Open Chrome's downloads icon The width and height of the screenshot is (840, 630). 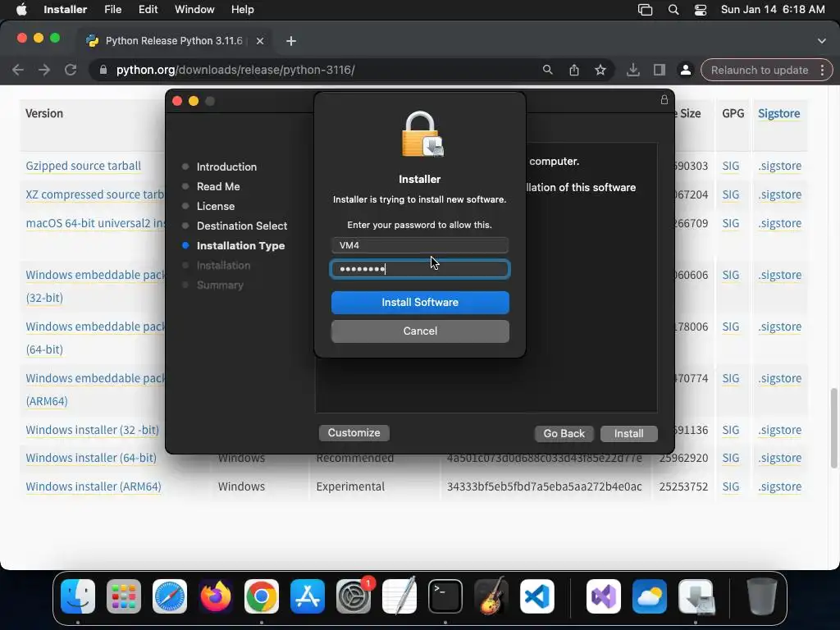coord(633,71)
